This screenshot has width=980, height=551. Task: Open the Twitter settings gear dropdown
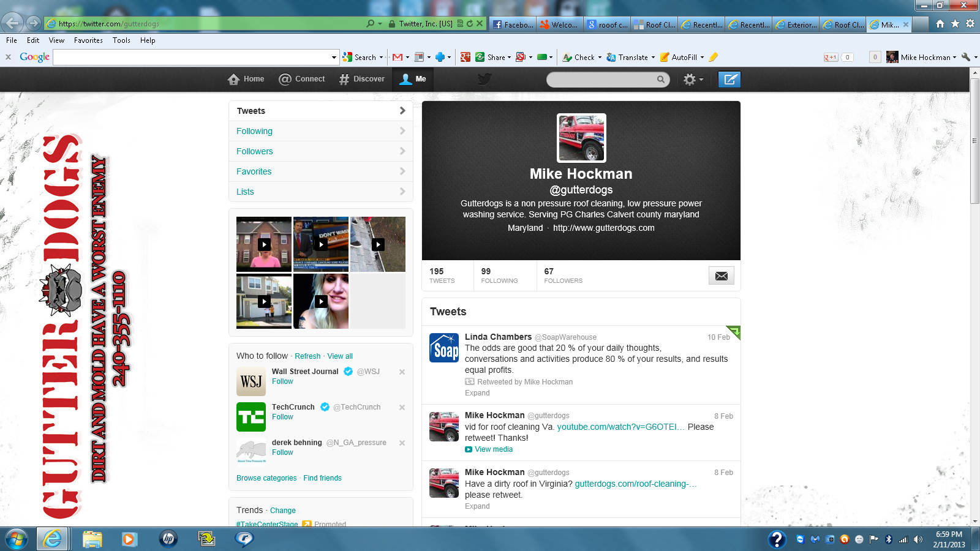(693, 80)
